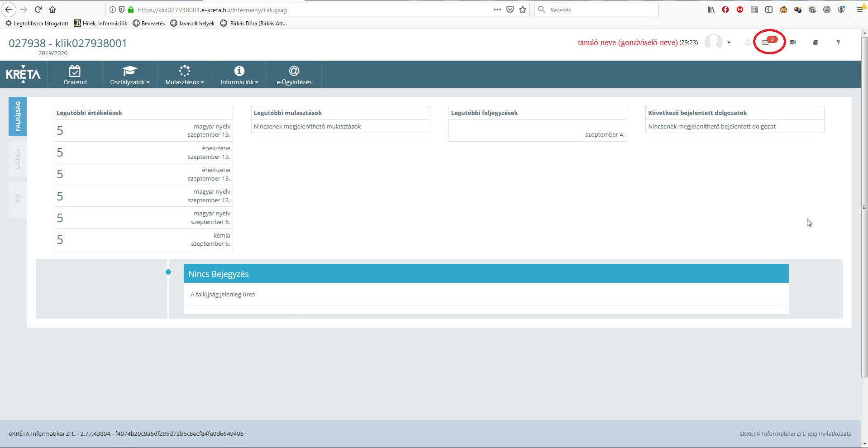This screenshot has height=448, width=868.
Task: Expand the Mulasztások dropdown menu
Action: coord(184,75)
